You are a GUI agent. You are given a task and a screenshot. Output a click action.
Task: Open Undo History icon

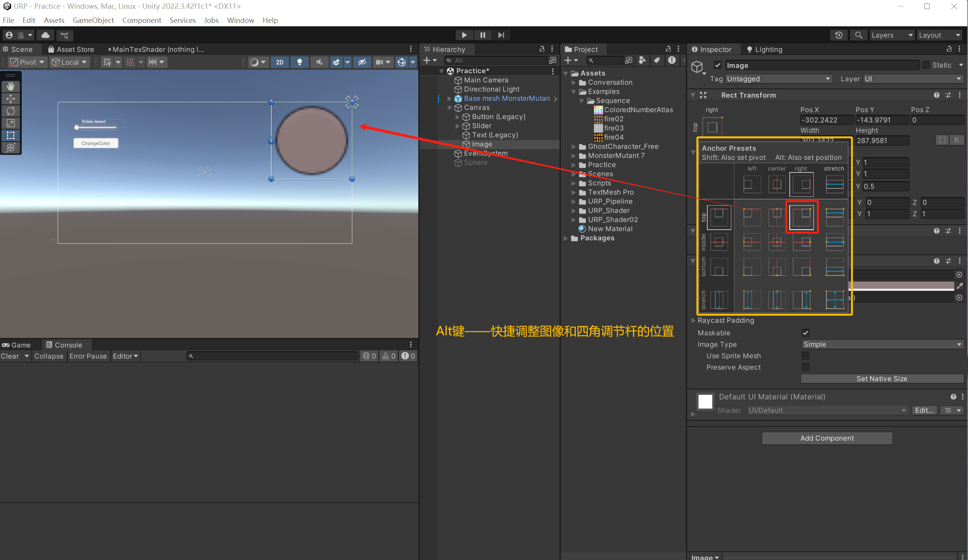(x=839, y=35)
